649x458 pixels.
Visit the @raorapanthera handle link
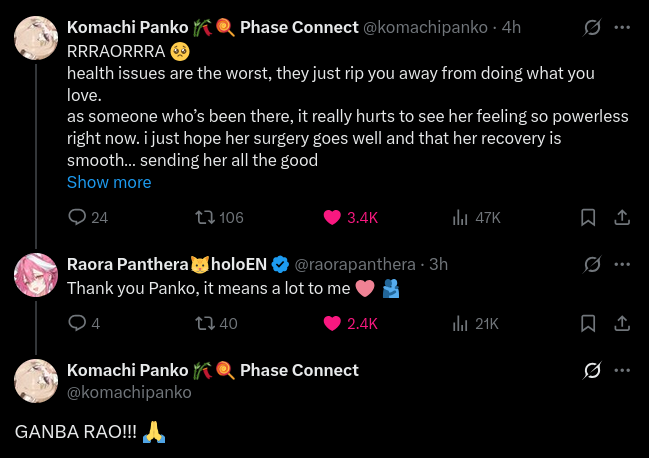(x=355, y=264)
